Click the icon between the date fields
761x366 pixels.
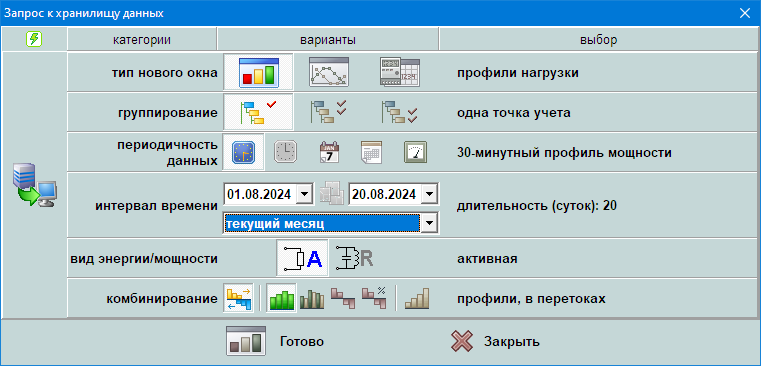(x=331, y=193)
